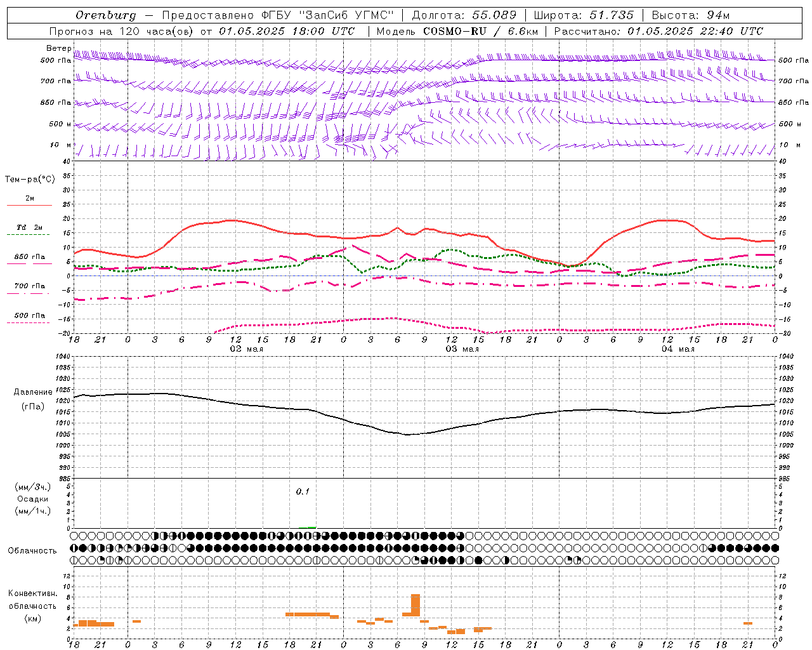The height and width of the screenshot is (650, 812).
Task: Click the Orenburg station title
Action: point(106,15)
